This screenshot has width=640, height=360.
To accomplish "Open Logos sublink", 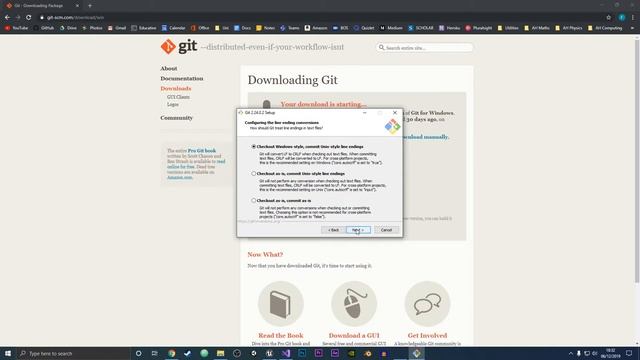I will pos(173,104).
